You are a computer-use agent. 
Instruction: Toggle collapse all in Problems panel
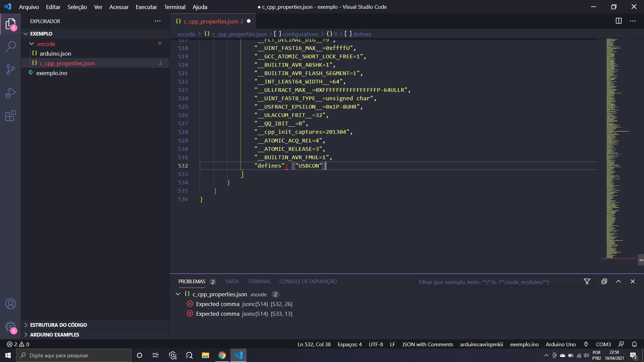click(x=604, y=282)
